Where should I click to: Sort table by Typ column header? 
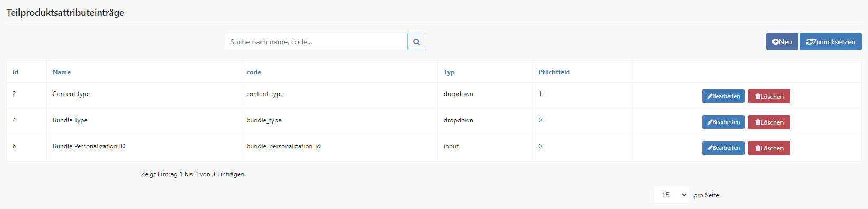(x=449, y=72)
